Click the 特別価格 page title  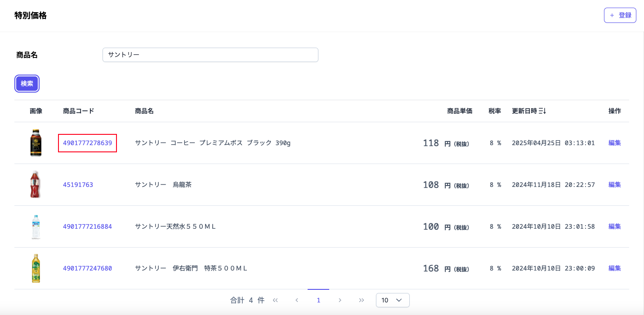click(31, 16)
